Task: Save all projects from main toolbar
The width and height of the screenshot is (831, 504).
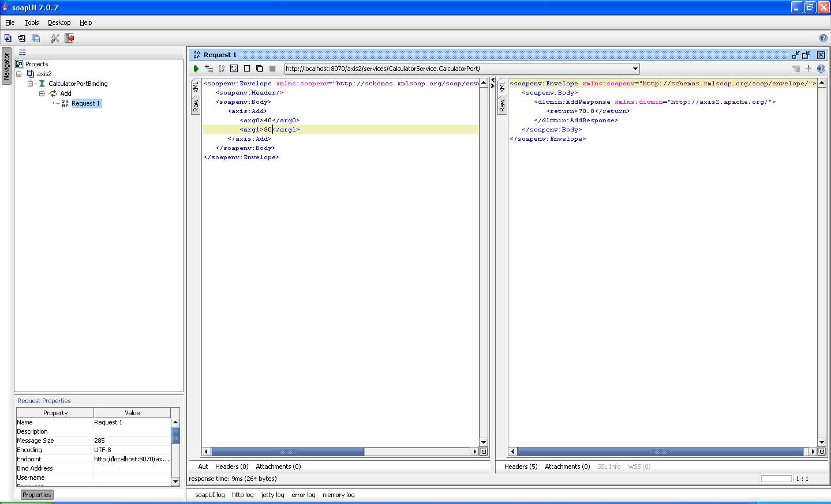Action: tap(36, 38)
